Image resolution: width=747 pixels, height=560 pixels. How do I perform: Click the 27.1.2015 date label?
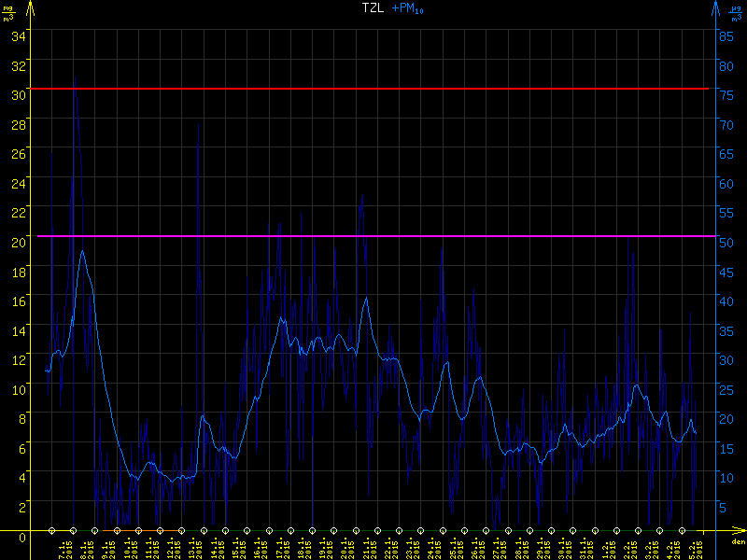pos(496,548)
